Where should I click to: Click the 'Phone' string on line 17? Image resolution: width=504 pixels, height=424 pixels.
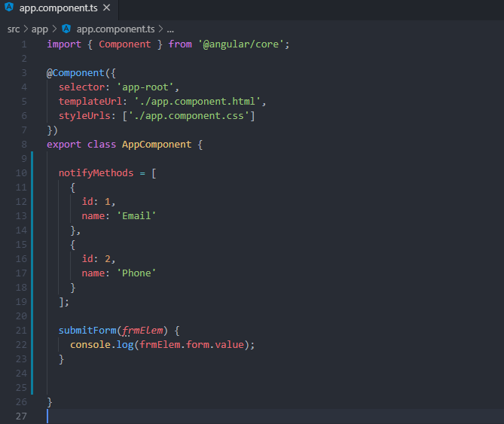[x=136, y=273]
